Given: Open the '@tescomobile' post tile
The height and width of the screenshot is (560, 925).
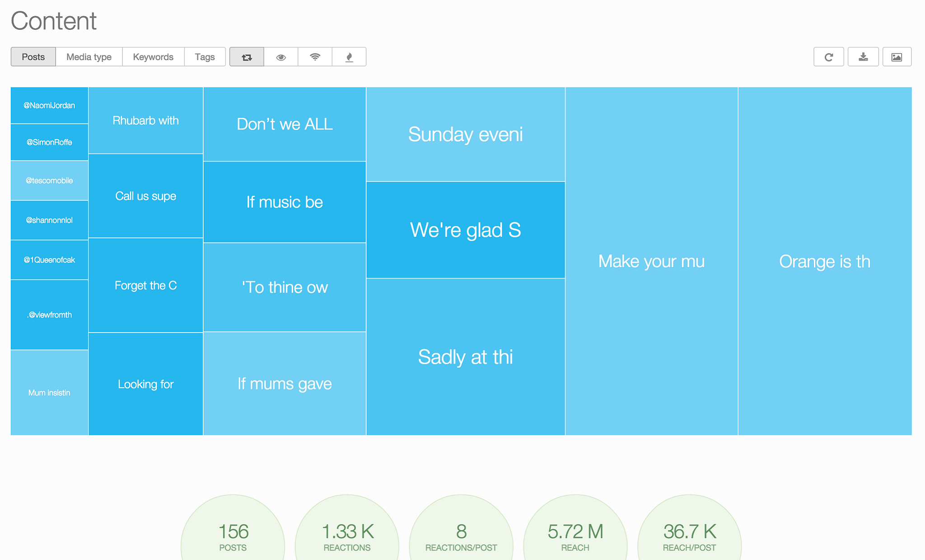Looking at the screenshot, I should point(49,181).
